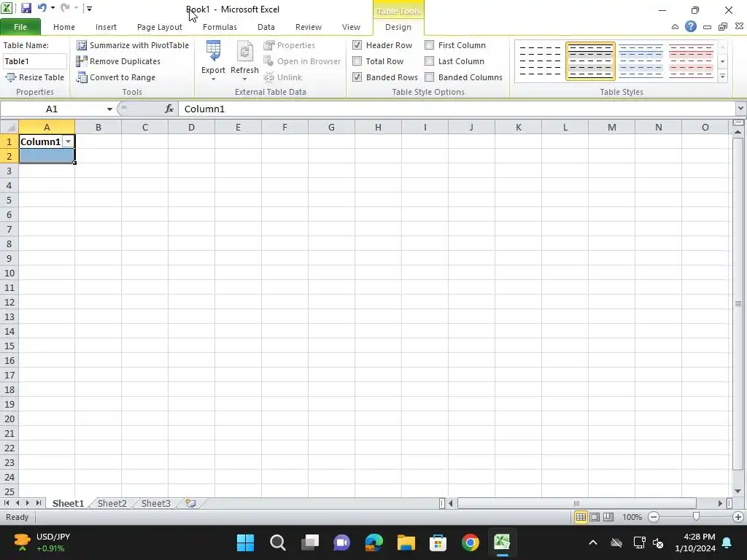Remove Duplicates from the table
The height and width of the screenshot is (560, 747).
tap(118, 61)
